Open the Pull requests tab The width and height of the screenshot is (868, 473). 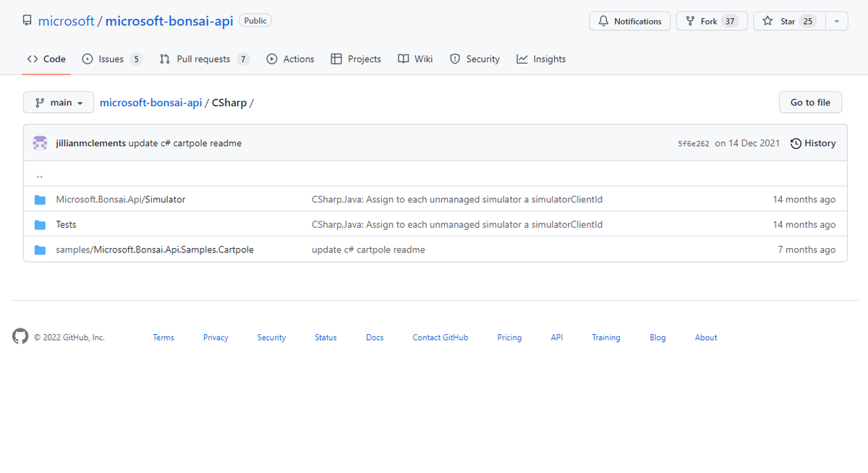[205, 59]
